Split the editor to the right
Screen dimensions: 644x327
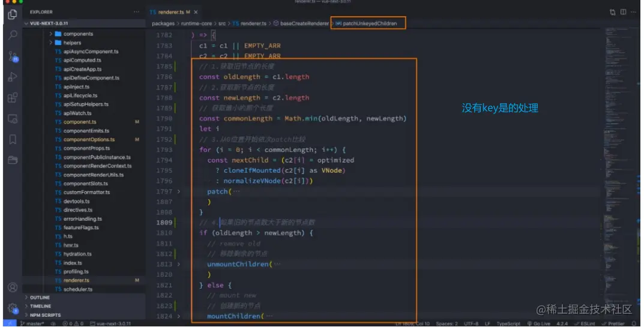point(623,12)
